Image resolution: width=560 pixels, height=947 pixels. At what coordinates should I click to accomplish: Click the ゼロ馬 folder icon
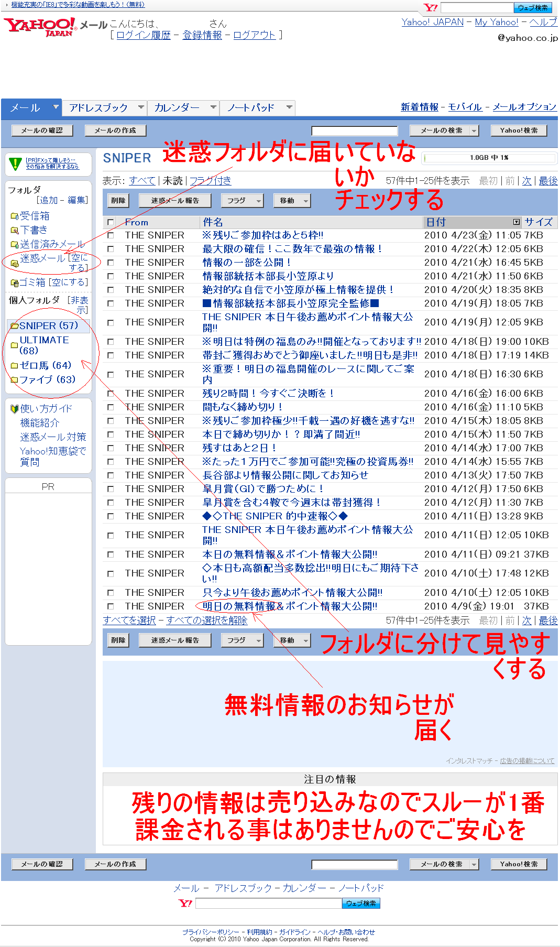(x=15, y=365)
